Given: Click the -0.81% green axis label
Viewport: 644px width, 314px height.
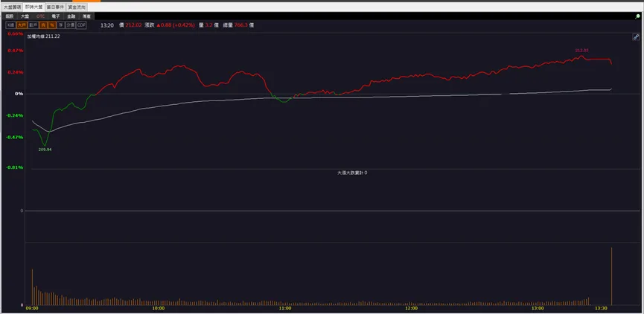Looking at the screenshot, I should [15, 167].
